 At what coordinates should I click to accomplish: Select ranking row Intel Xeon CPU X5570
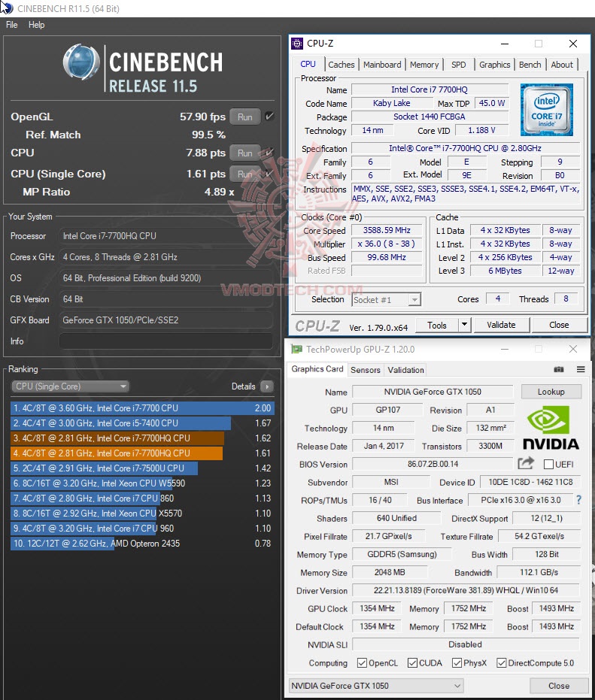point(142,513)
